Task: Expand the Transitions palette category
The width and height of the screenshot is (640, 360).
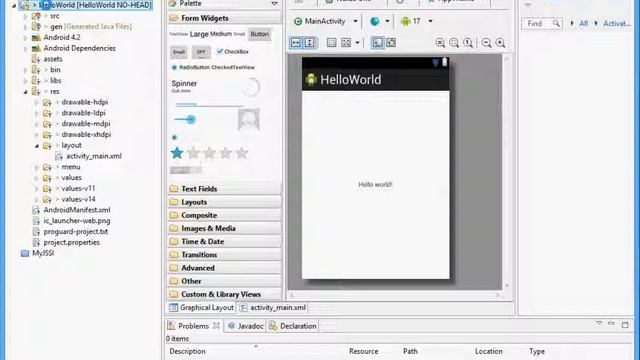Action: 224,254
